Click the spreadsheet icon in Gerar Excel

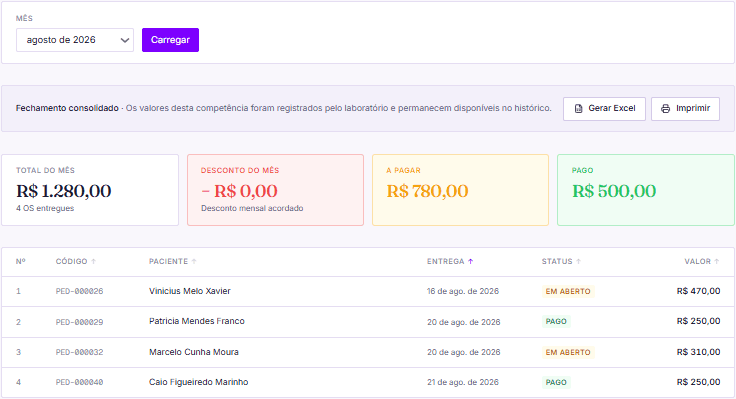click(579, 108)
